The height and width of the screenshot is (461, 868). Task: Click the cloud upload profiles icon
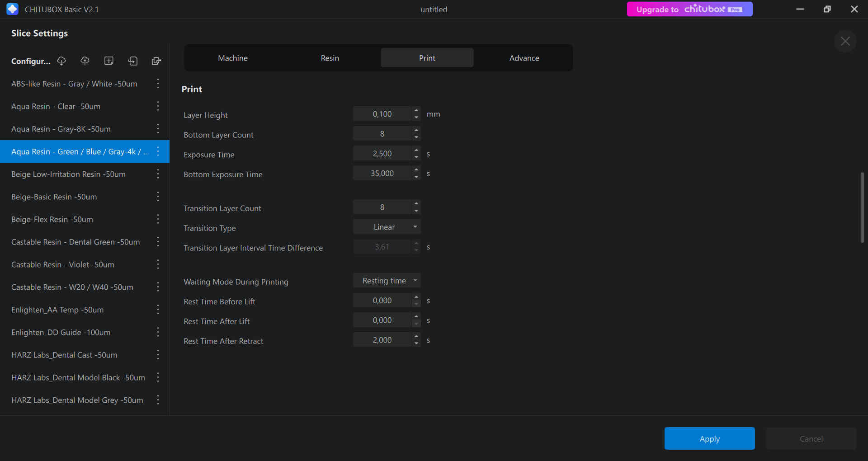point(85,61)
